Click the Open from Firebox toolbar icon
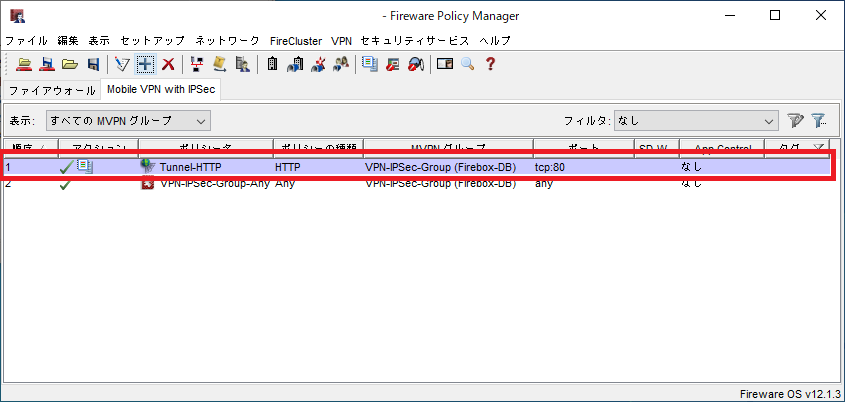 23,64
